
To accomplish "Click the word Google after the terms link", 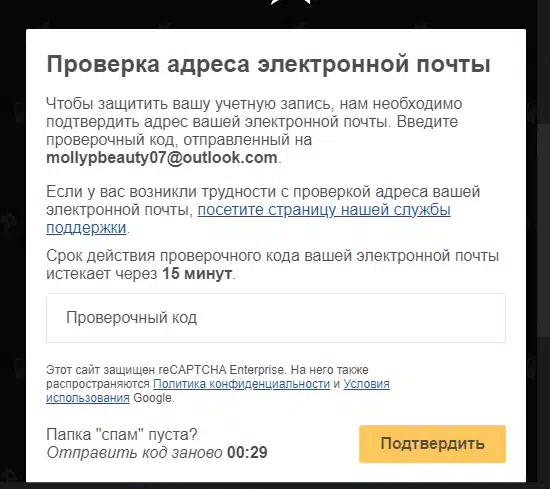I will 153,398.
